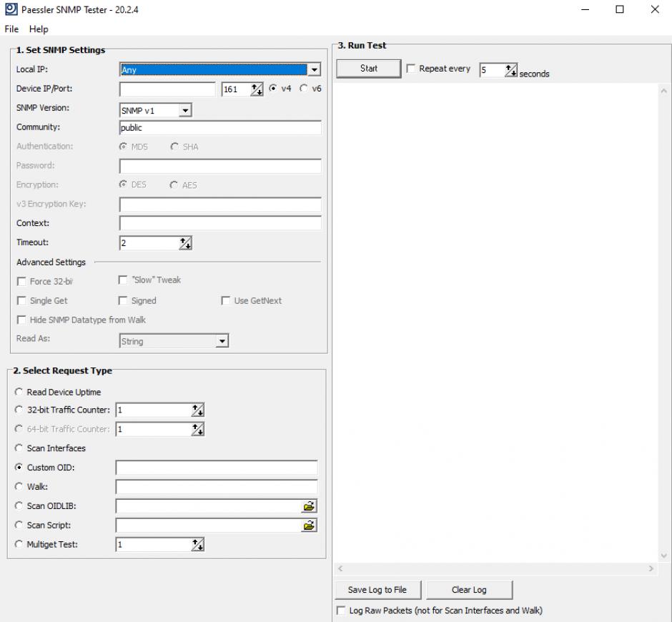Toggle the Single Get checkbox
This screenshot has width=672, height=622.
click(21, 300)
